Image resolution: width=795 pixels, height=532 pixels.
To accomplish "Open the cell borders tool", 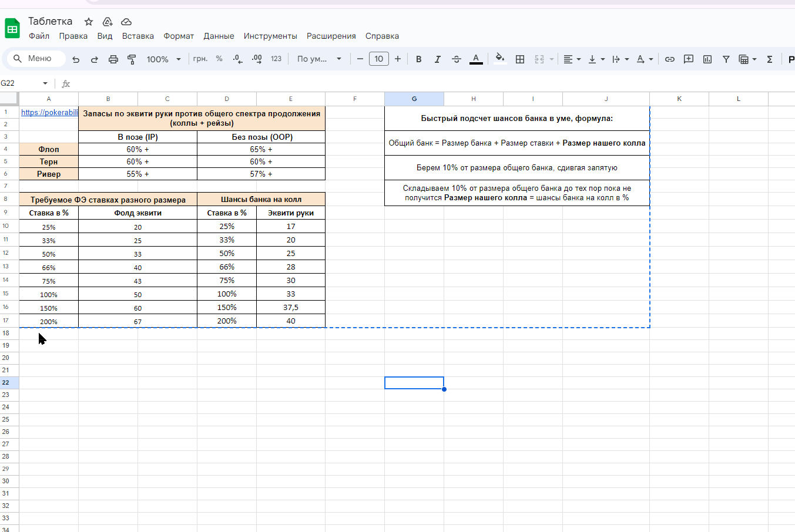I will pos(520,59).
